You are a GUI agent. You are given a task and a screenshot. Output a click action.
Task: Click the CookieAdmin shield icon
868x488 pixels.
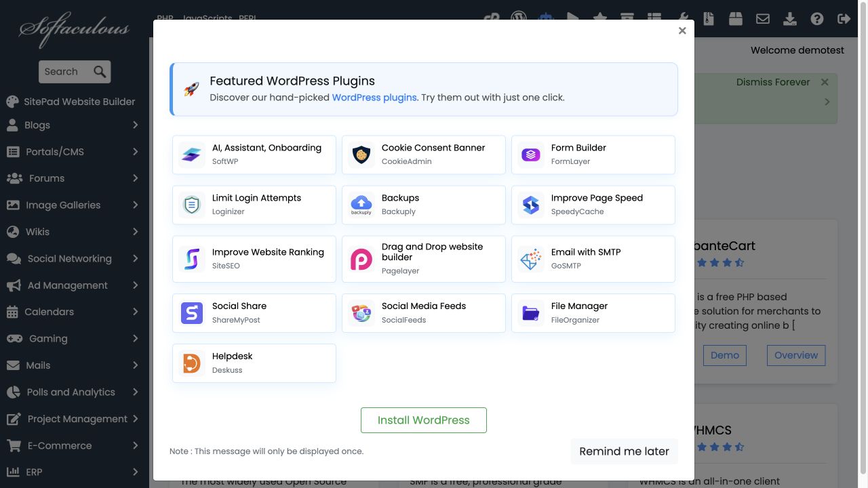click(x=361, y=155)
